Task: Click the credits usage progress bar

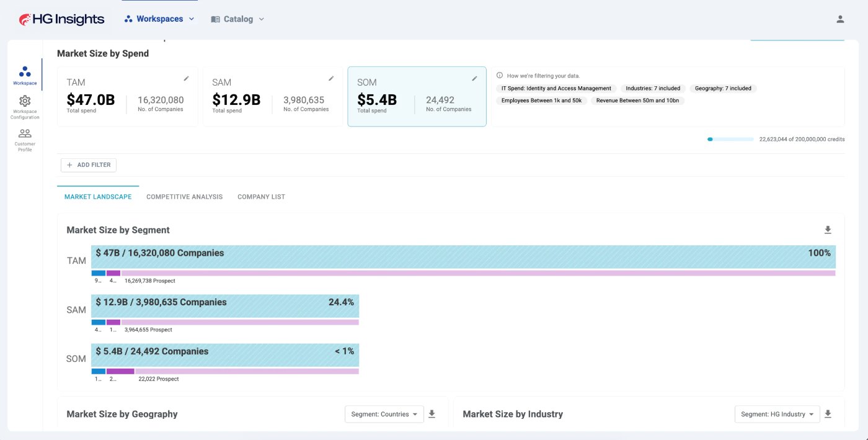Action: pos(730,140)
